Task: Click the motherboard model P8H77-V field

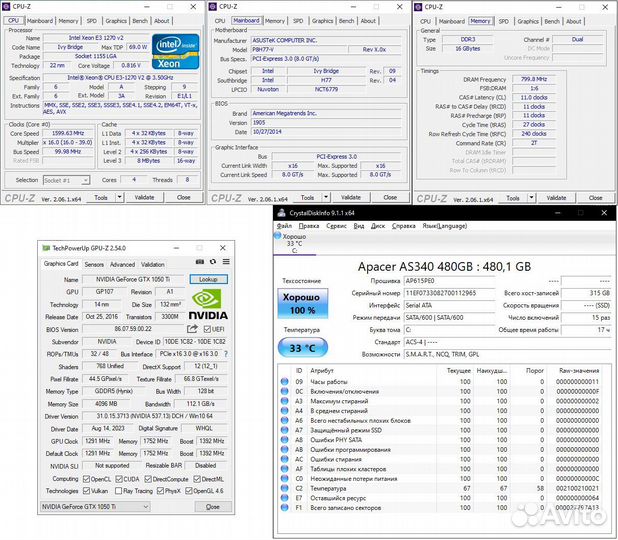Action: tap(300, 50)
